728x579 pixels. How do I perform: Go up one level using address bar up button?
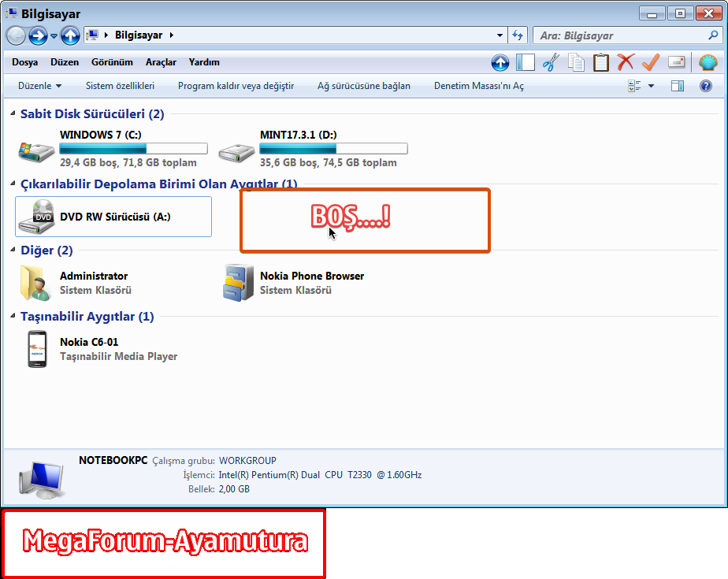coord(70,35)
